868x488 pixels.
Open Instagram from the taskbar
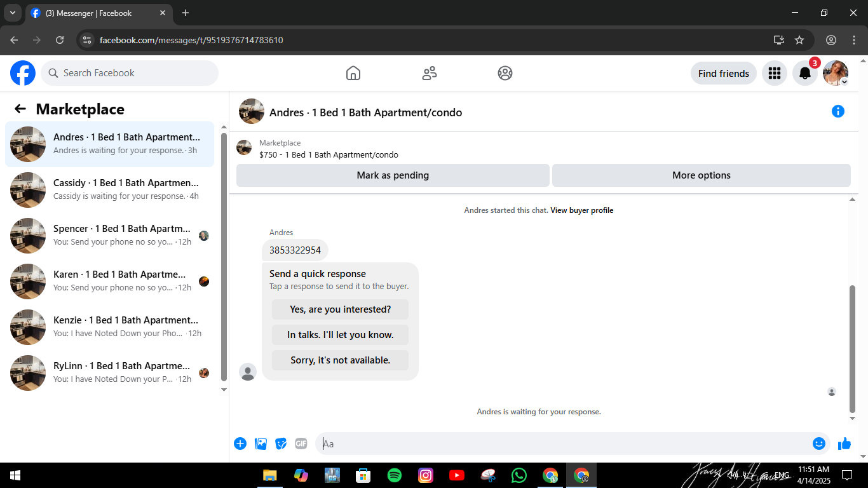click(426, 475)
